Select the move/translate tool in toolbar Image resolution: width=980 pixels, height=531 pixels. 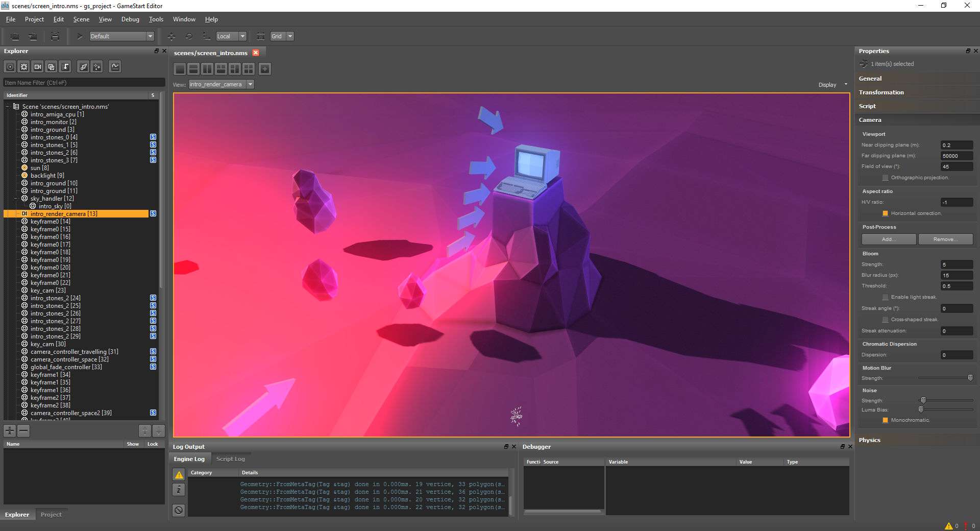tap(171, 36)
